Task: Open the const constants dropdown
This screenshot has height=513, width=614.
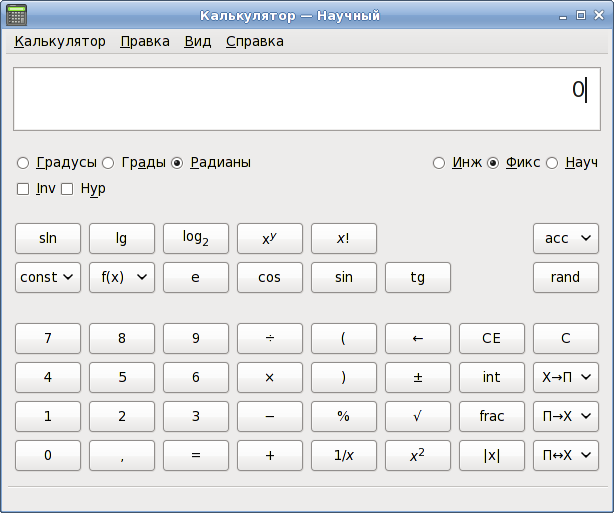Action: pos(48,277)
